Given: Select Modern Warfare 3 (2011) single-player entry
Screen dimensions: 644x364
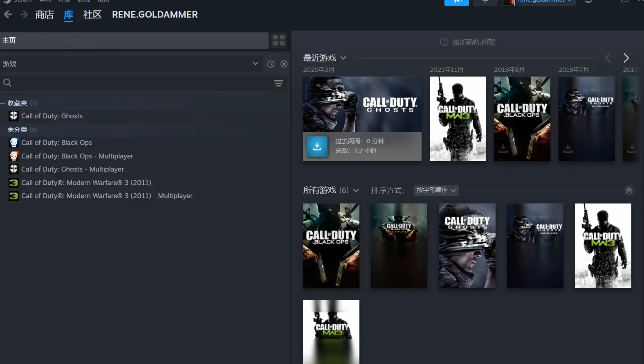Looking at the screenshot, I should click(86, 183).
